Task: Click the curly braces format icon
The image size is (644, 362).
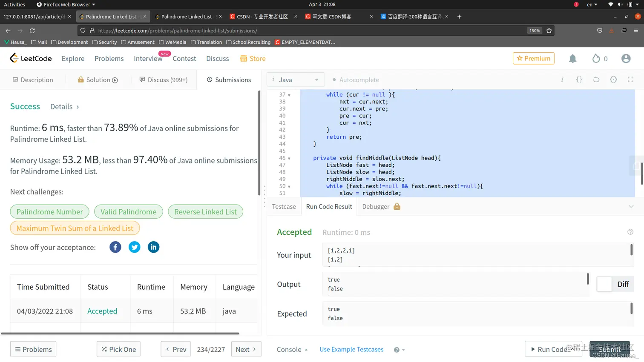Action: click(x=579, y=80)
